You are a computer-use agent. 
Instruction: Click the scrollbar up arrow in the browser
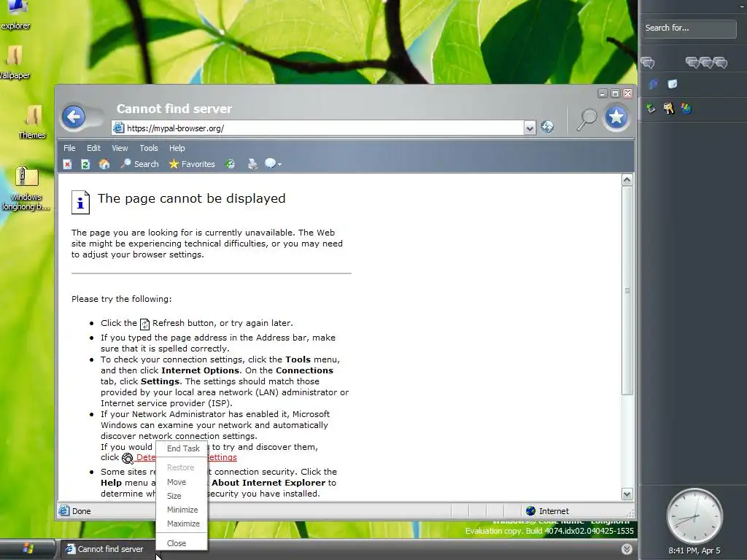click(x=627, y=180)
